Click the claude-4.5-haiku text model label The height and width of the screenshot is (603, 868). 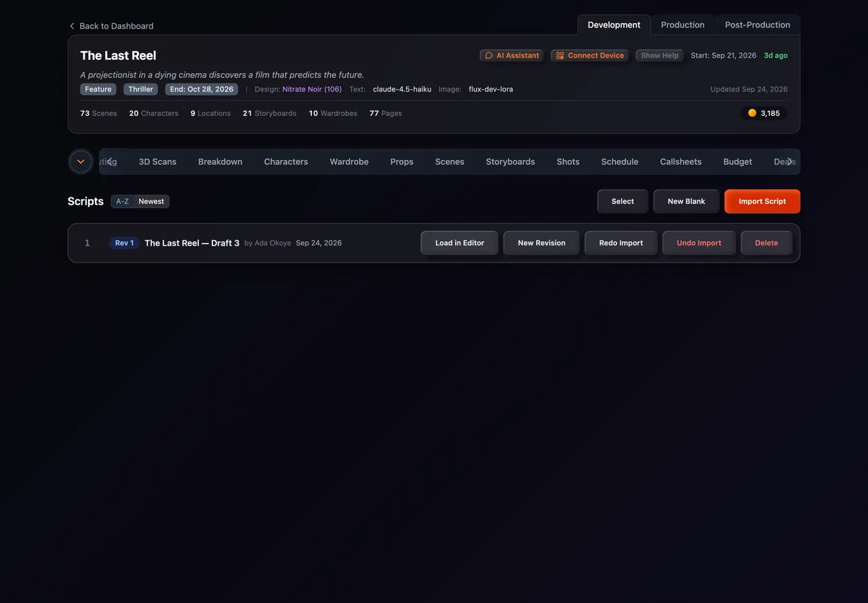[402, 90]
